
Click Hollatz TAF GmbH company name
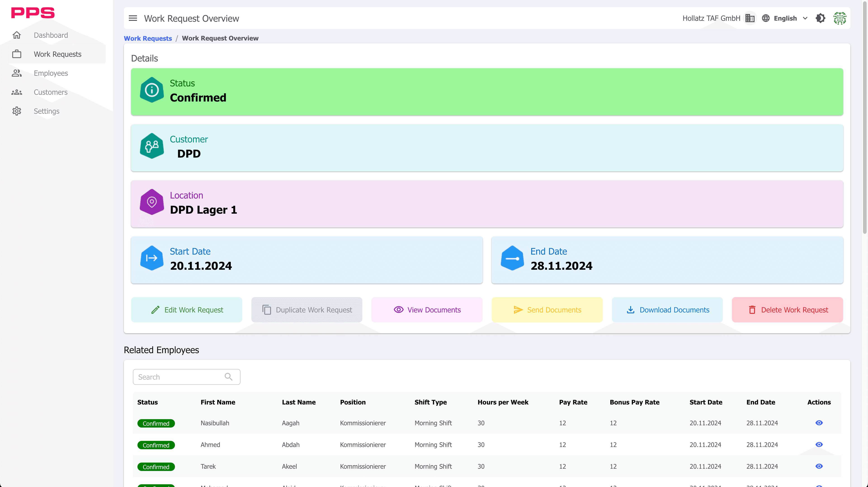[x=711, y=18]
